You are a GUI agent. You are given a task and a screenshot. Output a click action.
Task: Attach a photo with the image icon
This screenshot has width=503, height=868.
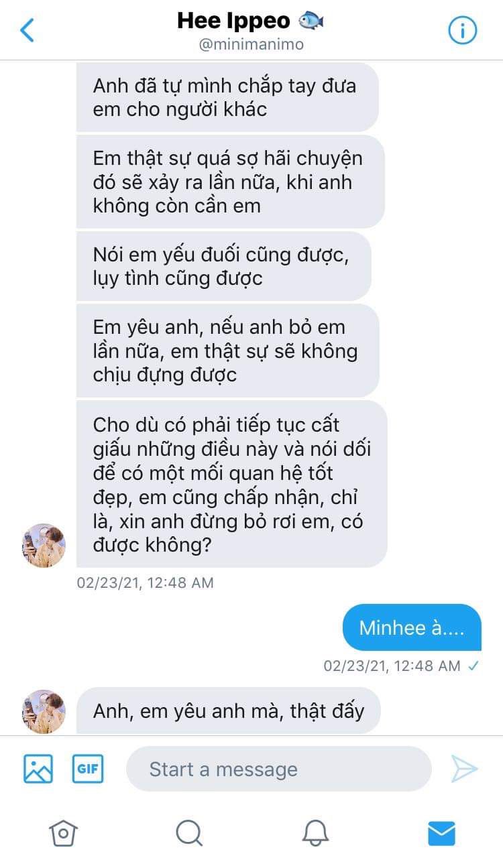point(38,769)
